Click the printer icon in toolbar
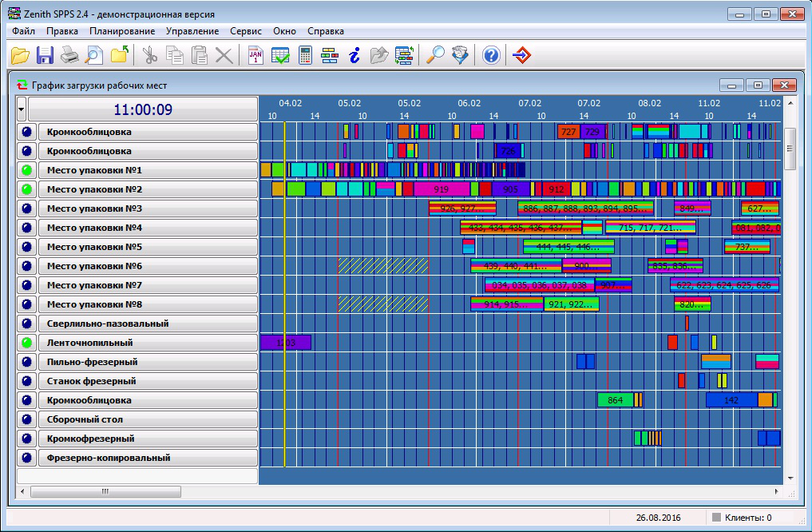The image size is (812, 532). [x=70, y=55]
